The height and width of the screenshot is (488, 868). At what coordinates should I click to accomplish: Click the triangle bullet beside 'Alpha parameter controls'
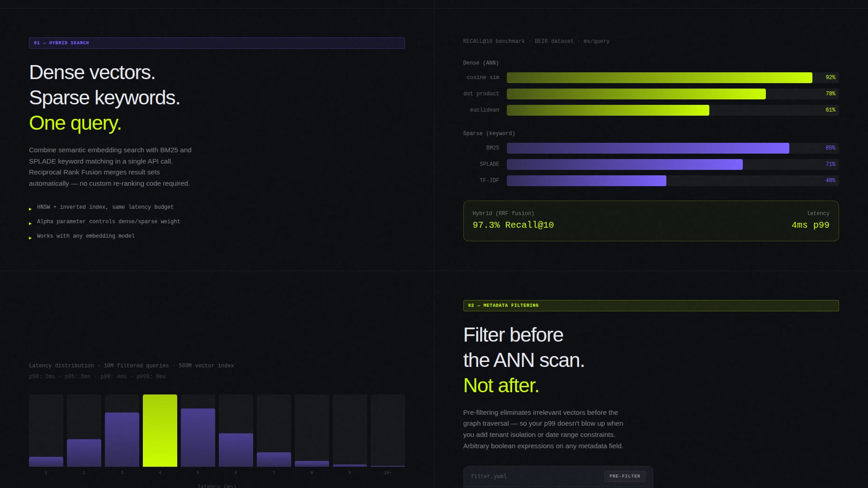click(x=30, y=224)
